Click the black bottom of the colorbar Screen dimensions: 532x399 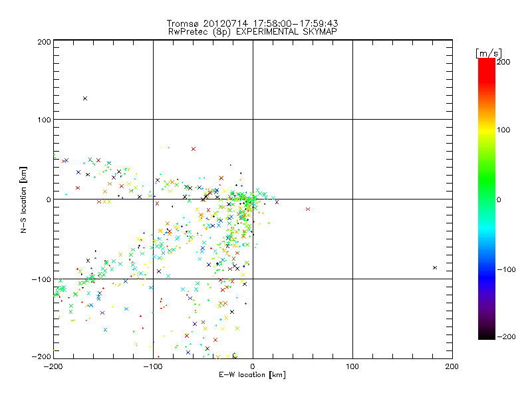(x=487, y=335)
